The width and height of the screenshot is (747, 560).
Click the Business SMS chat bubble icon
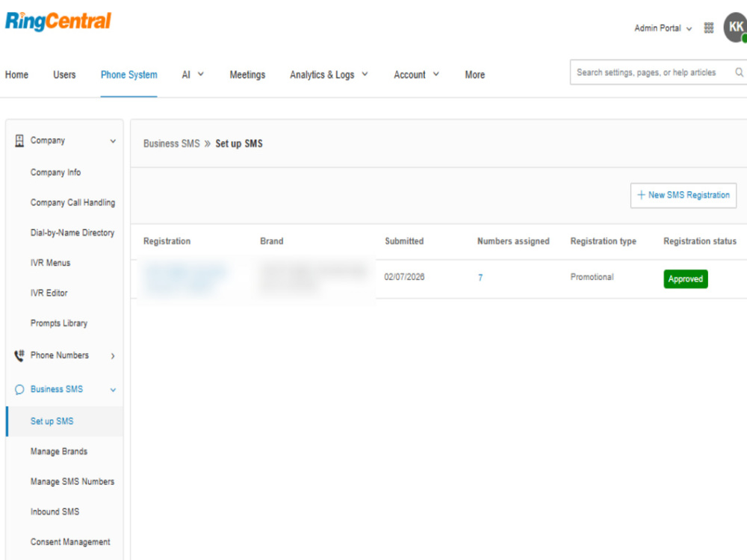click(19, 390)
